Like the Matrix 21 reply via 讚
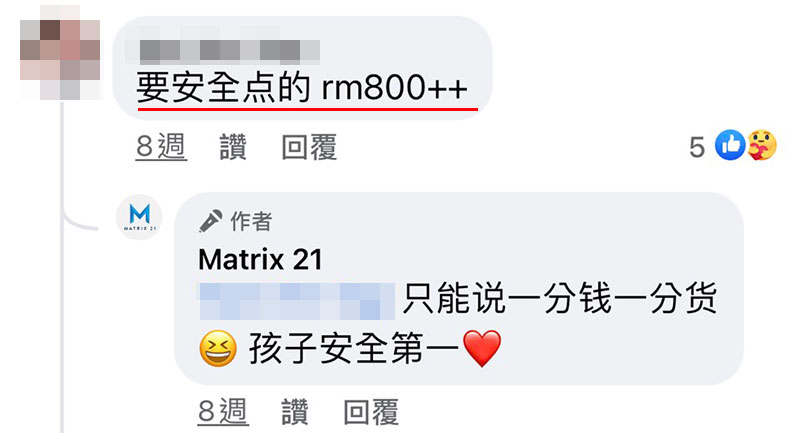This screenshot has height=433, width=800. [295, 412]
